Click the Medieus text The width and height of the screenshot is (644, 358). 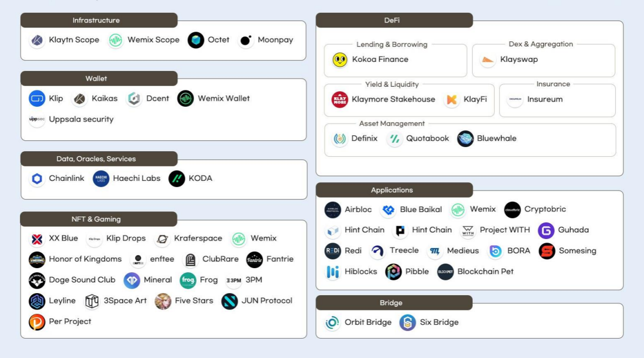click(x=463, y=251)
